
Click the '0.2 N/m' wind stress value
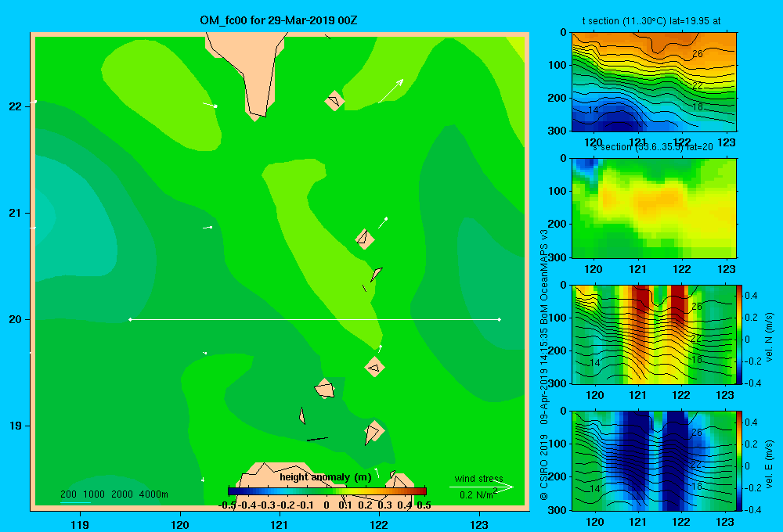click(x=478, y=494)
